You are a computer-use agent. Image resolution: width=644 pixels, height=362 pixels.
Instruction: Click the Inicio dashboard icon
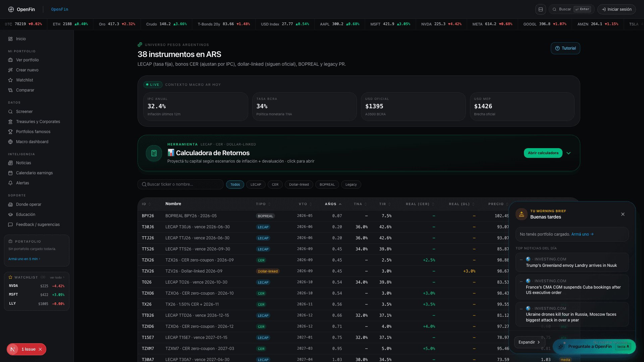(x=10, y=39)
